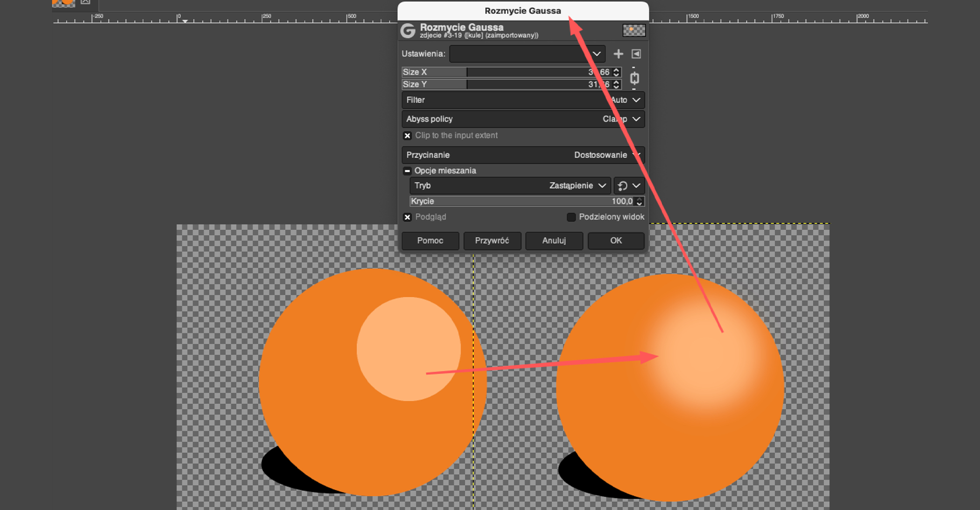
Task: Click the Anuluj button
Action: pos(554,241)
